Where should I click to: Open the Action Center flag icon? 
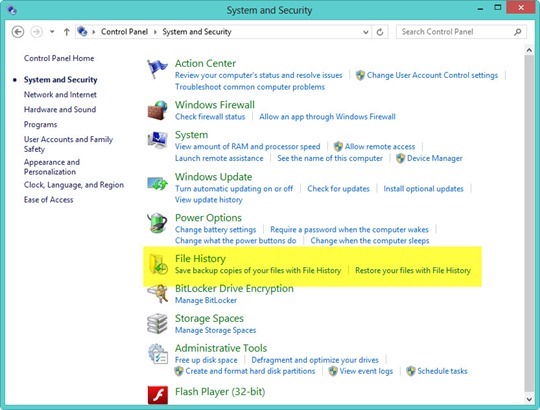point(157,69)
